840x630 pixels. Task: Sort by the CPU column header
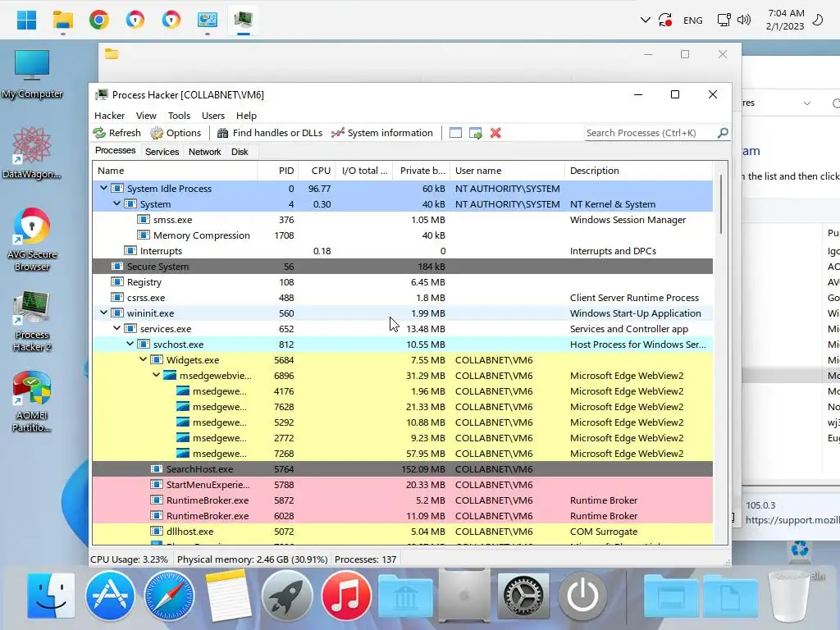tap(317, 171)
